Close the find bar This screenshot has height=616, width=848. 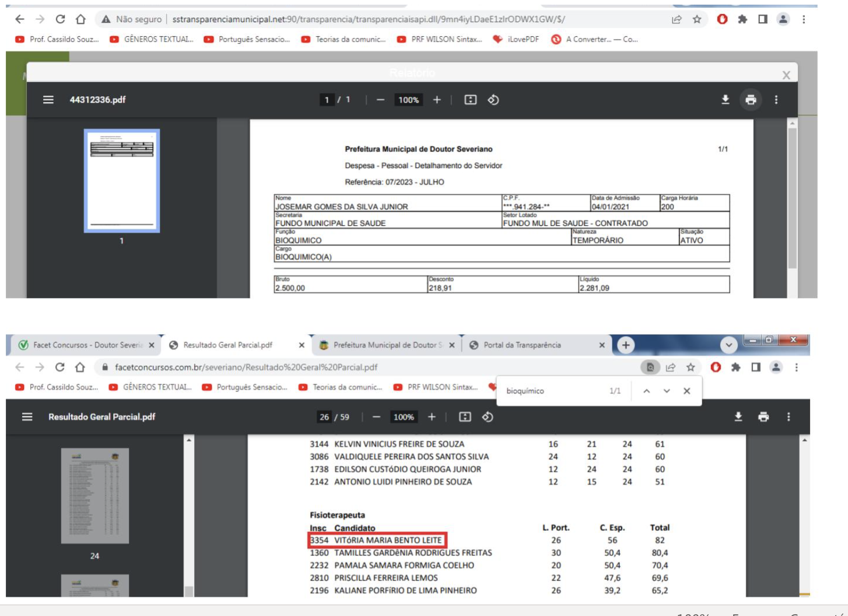click(687, 391)
